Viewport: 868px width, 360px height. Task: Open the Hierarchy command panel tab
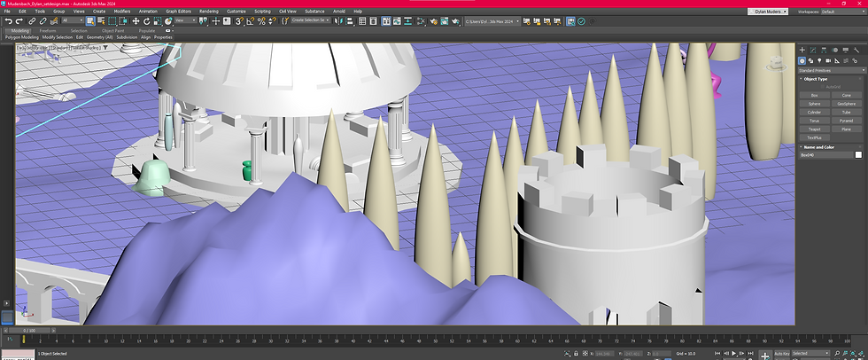[824, 50]
